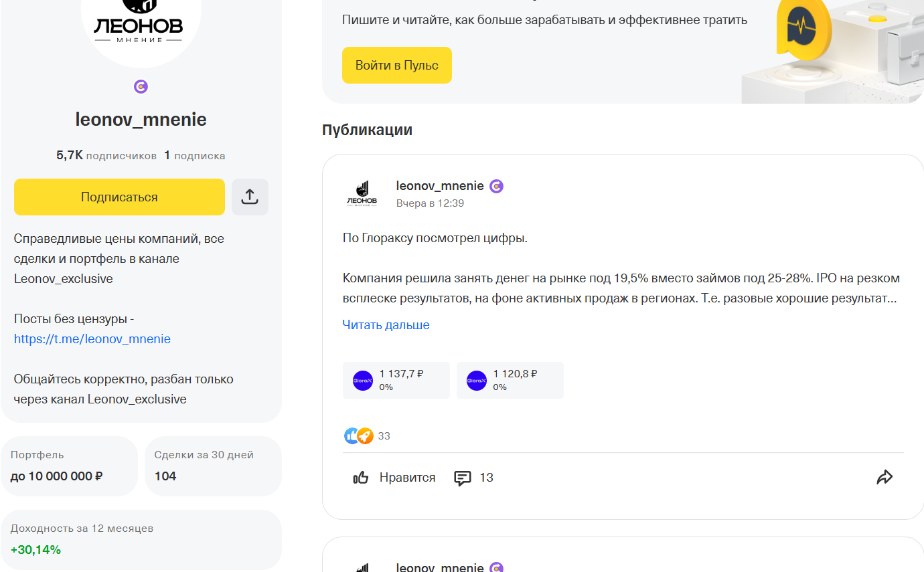The image size is (924, 572).
Task: Expand post with Читать дальше
Action: (x=386, y=324)
